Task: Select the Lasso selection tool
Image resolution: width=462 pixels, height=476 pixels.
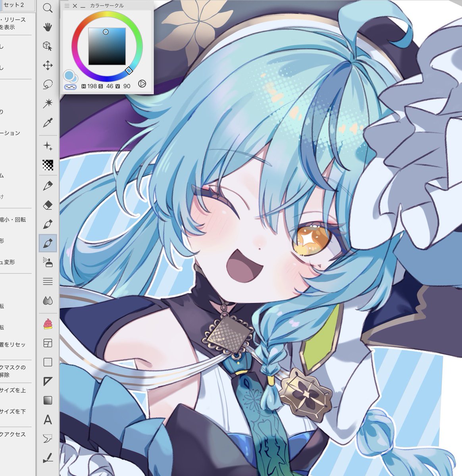Action: 48,84
